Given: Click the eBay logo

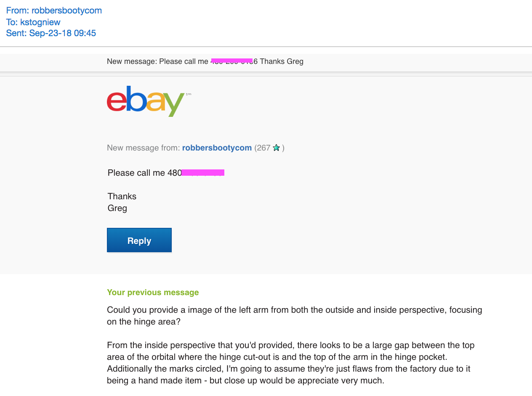Looking at the screenshot, I should click(x=146, y=101).
